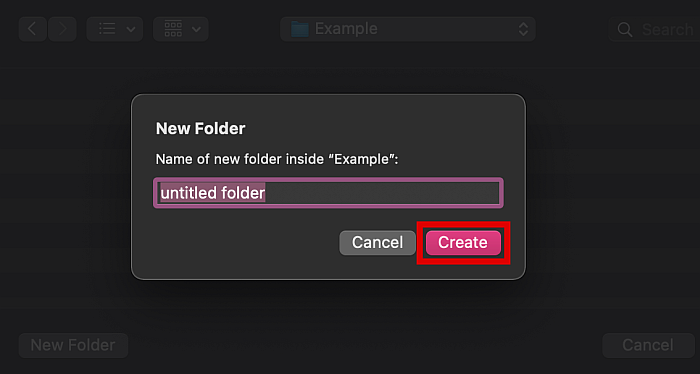The height and width of the screenshot is (374, 700).
Task: Click the untitled folder name field
Action: tap(328, 193)
